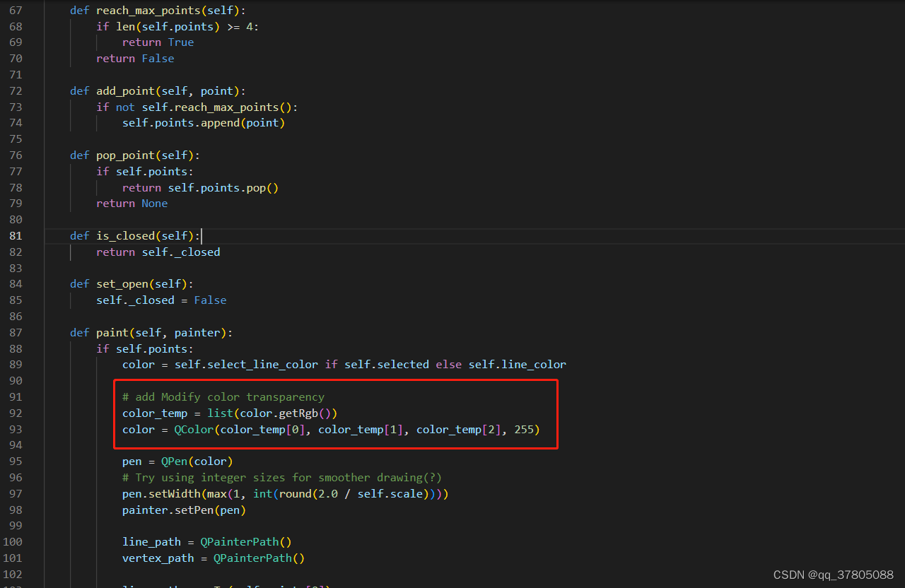The height and width of the screenshot is (588, 905).
Task: Click line number 89 in the gutter
Action: coord(16,365)
